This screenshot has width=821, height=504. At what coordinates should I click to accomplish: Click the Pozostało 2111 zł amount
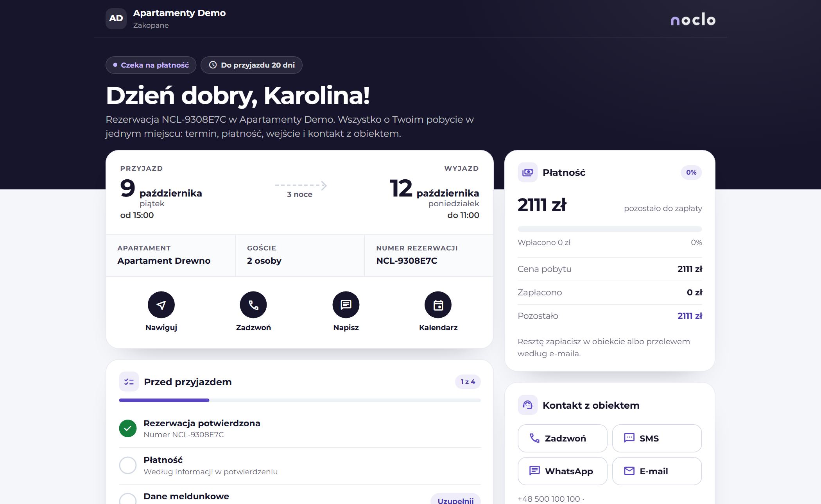tap(690, 316)
